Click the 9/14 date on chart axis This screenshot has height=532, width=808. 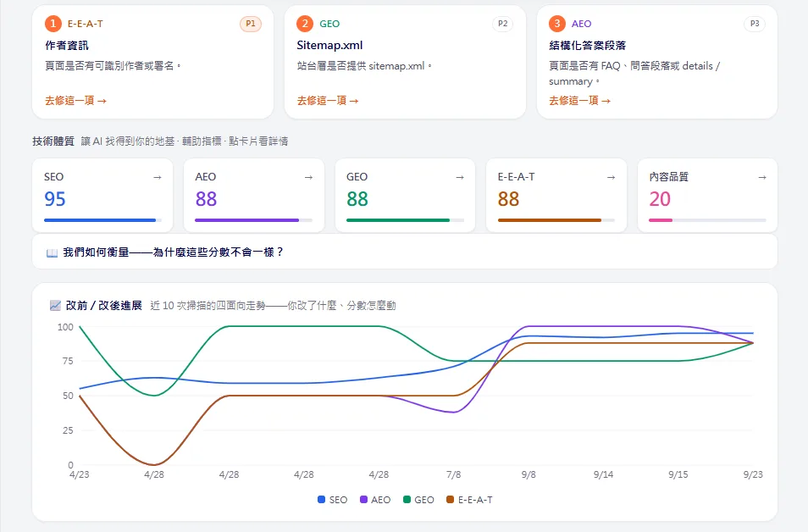pos(603,474)
